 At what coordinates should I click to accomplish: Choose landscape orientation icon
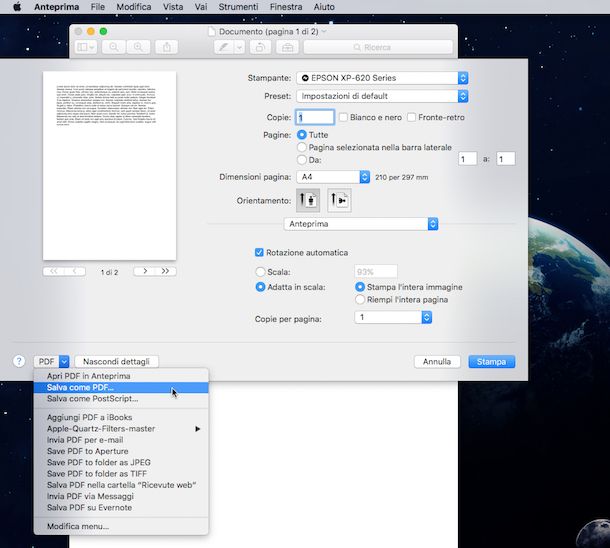click(339, 200)
